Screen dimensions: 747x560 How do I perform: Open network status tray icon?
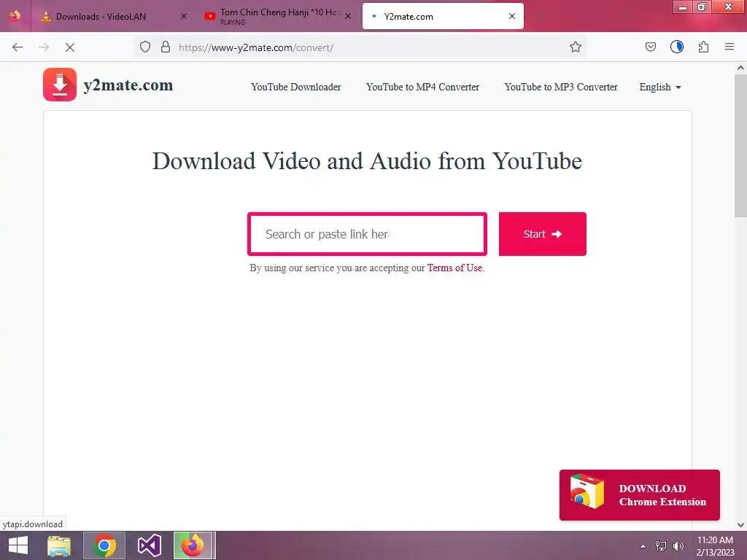coord(661,545)
